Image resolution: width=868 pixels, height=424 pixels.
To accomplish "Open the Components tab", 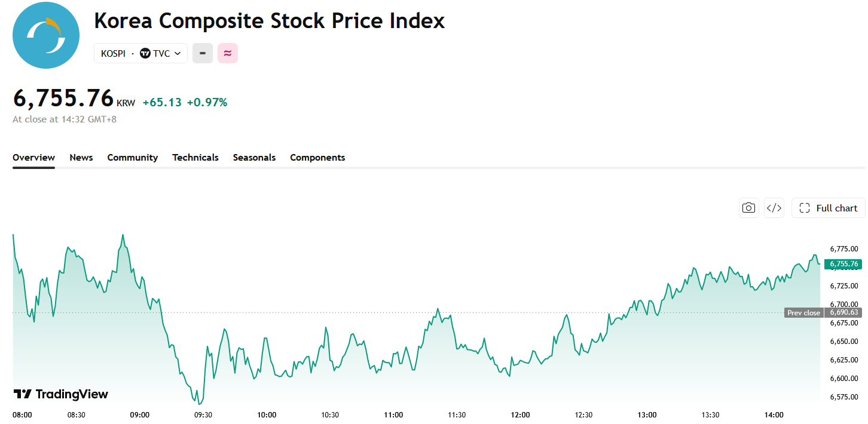I will (317, 158).
